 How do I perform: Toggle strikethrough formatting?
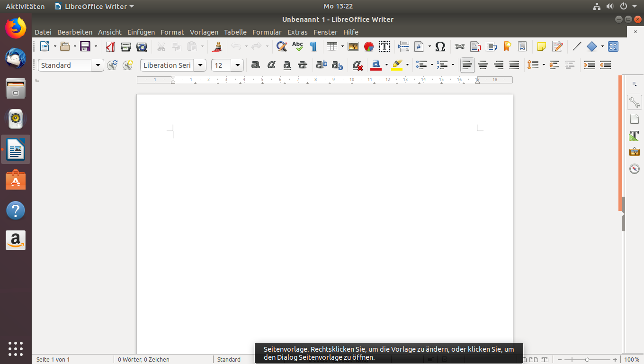(303, 65)
